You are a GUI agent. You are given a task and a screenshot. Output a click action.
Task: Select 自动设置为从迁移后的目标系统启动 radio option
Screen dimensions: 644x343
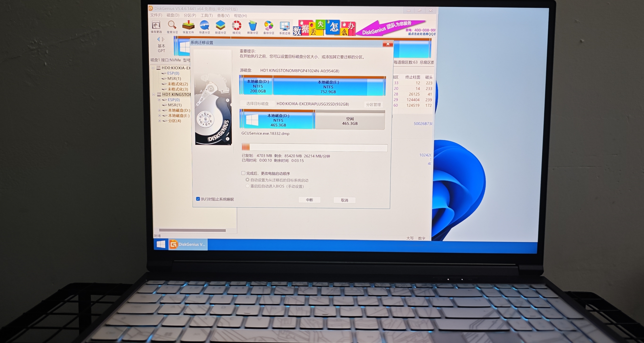click(247, 180)
